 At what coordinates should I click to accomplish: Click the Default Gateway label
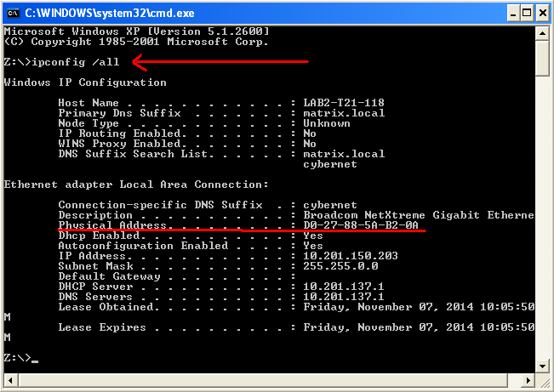[x=109, y=276]
